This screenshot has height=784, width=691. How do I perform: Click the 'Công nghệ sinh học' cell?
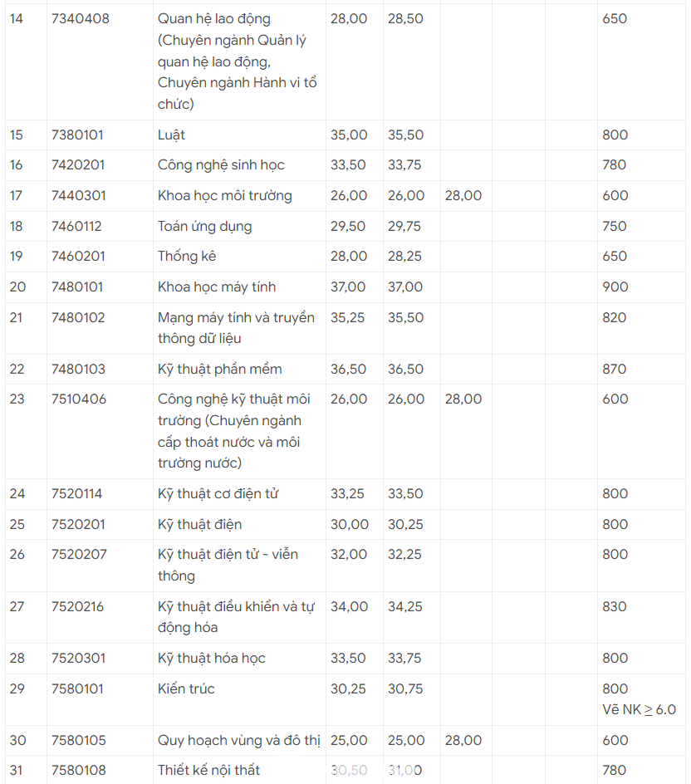(221, 164)
